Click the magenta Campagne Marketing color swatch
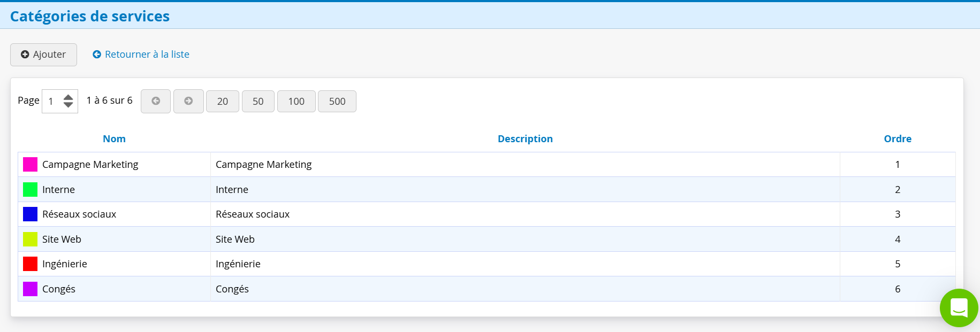Viewport: 980px width, 332px height. click(30, 164)
